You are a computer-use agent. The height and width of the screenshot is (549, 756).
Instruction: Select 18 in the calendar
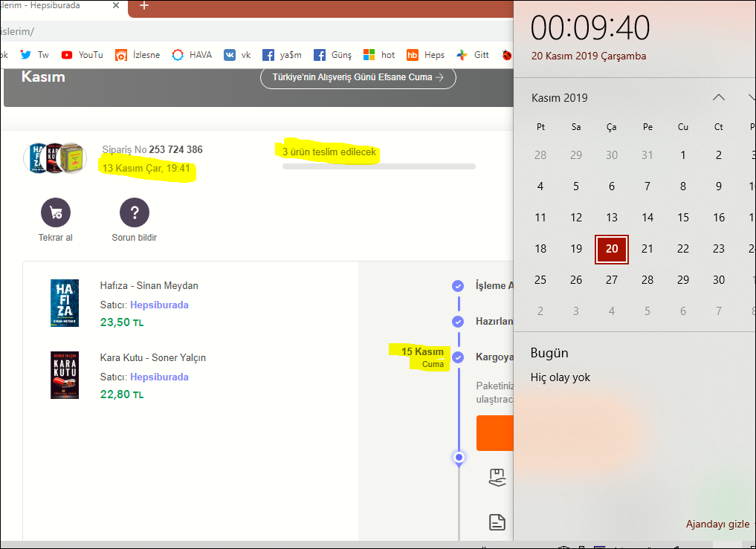(540, 249)
